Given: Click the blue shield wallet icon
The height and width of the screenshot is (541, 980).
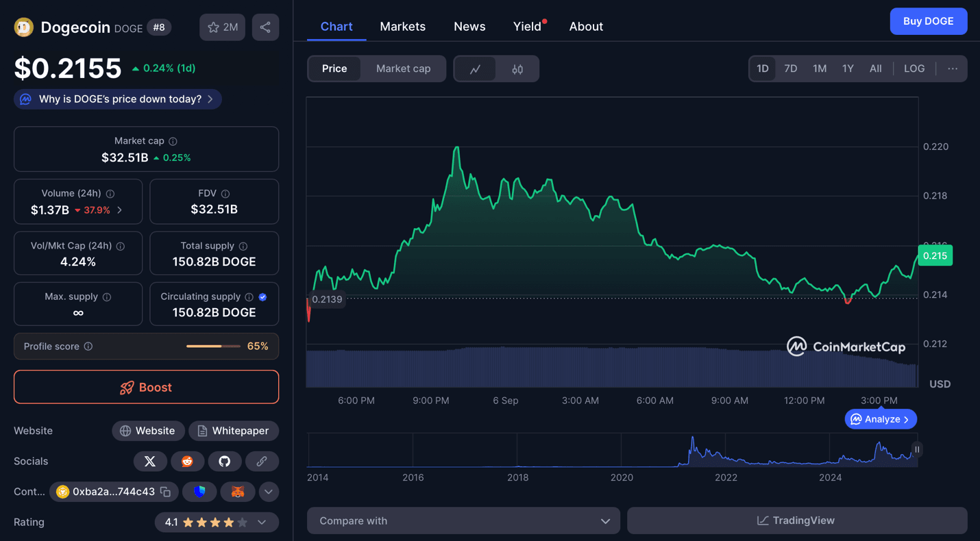Looking at the screenshot, I should pos(200,492).
